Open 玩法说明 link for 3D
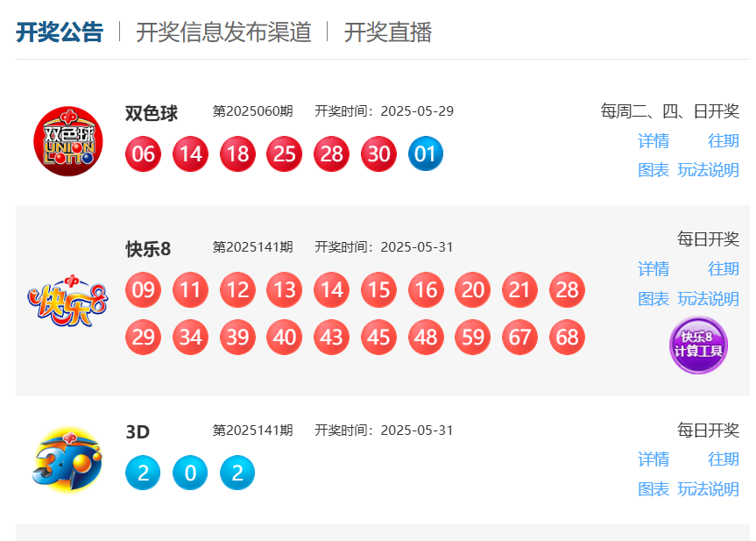This screenshot has height=541, width=756. point(709,489)
